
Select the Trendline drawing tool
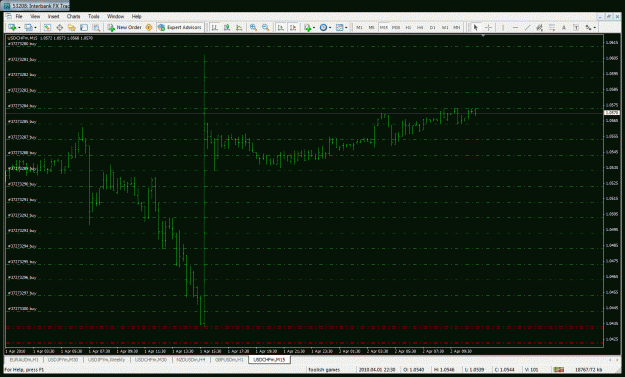click(x=527, y=27)
